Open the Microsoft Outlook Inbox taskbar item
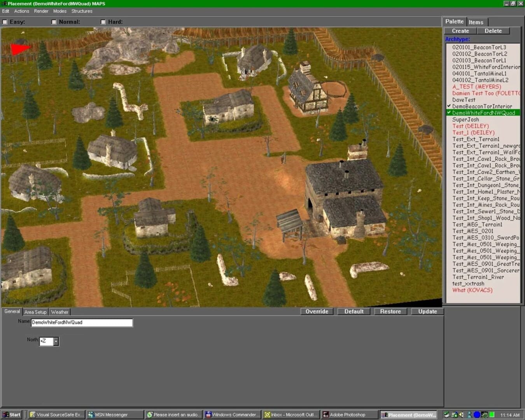The width and height of the screenshot is (525, 420). point(290,414)
